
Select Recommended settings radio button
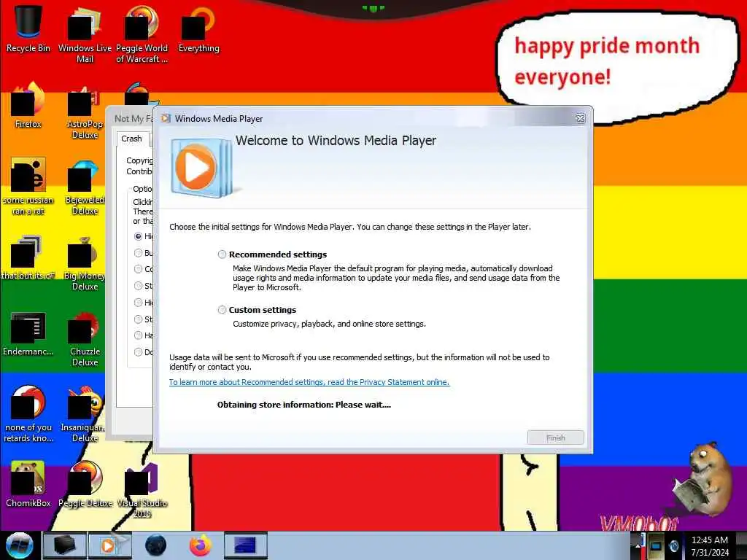[x=222, y=254]
